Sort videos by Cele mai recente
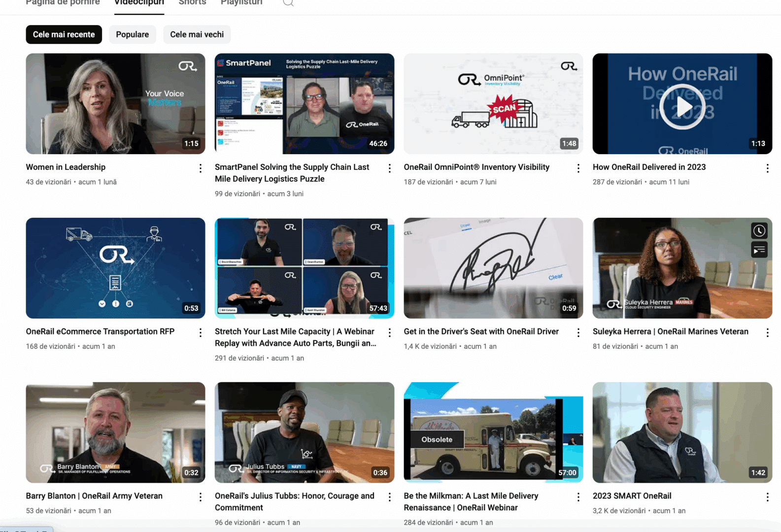 click(x=64, y=34)
